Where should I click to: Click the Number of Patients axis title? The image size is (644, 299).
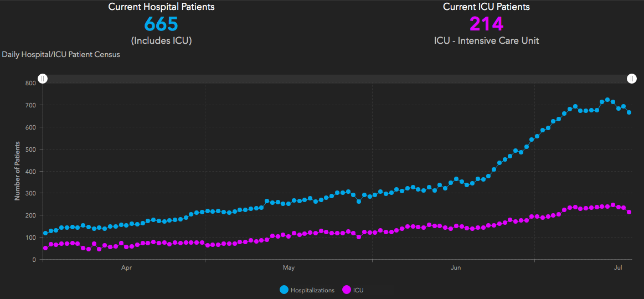(17, 171)
